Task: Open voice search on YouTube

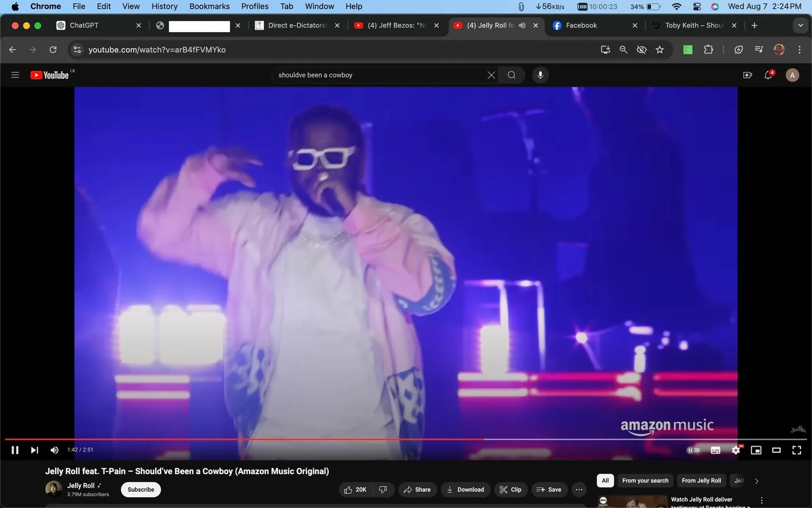Action: tap(540, 75)
